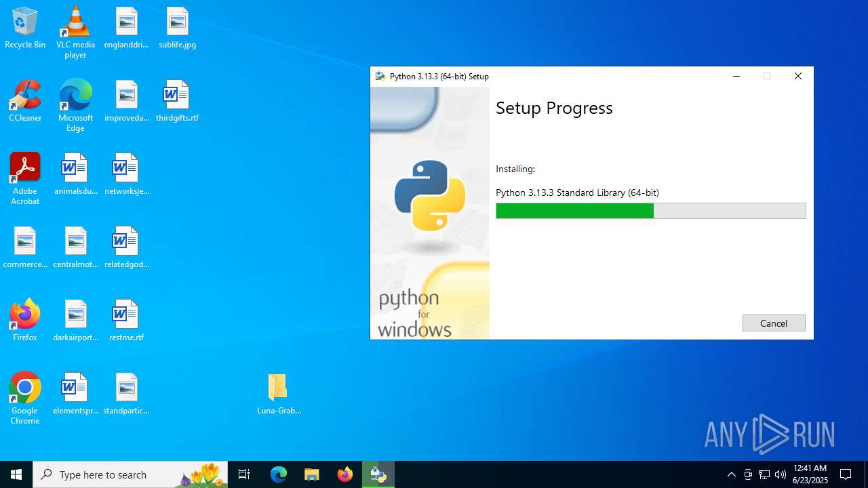The image size is (868, 488).
Task: Select VLC media player desktop shortcut
Action: coord(75,33)
